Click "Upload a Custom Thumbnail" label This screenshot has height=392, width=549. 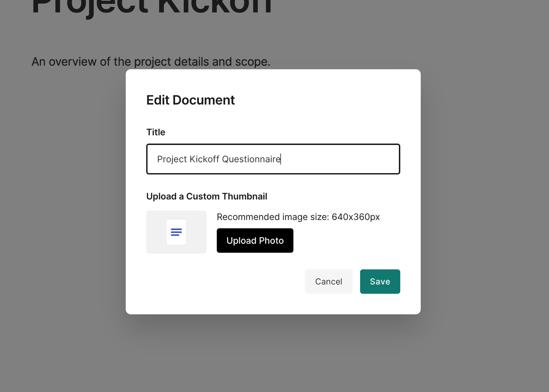[206, 196]
